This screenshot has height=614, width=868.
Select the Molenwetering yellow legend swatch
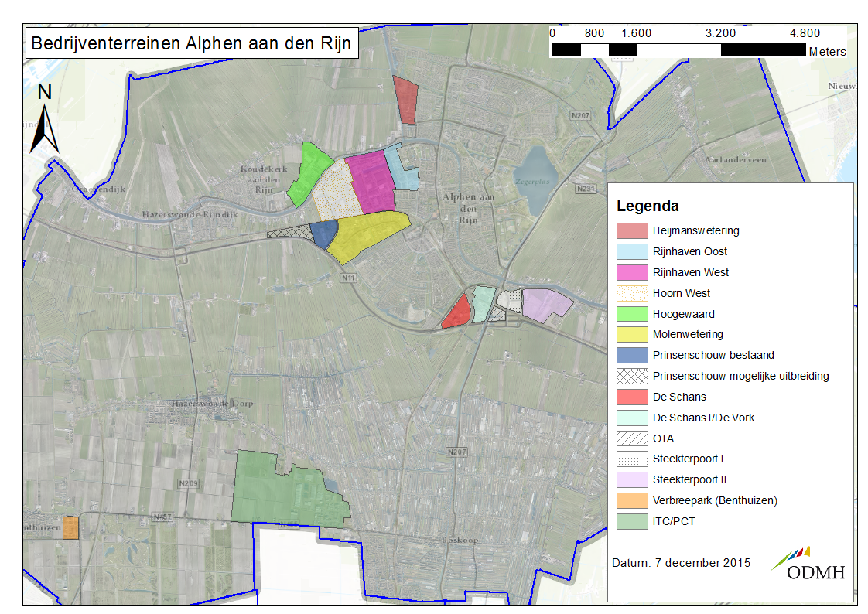(631, 335)
